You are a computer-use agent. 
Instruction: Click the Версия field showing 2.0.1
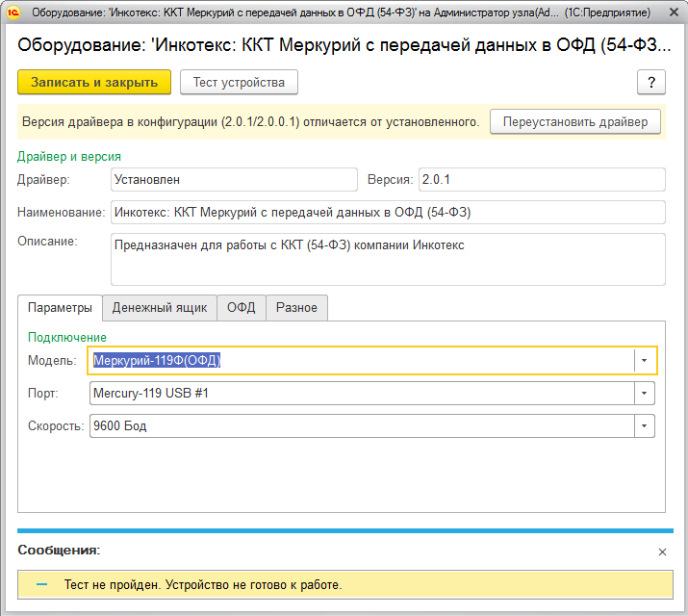pyautogui.click(x=541, y=180)
